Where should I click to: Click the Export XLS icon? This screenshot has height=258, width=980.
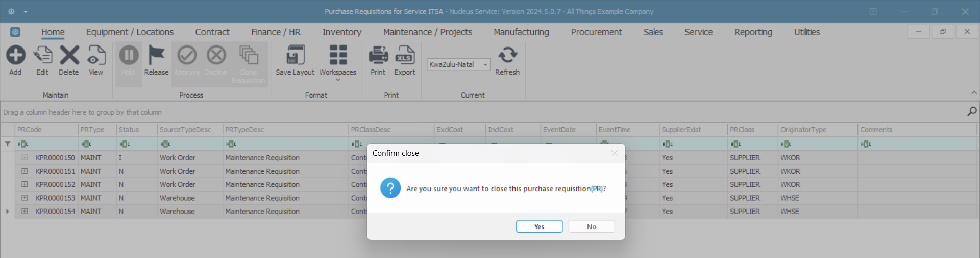405,55
